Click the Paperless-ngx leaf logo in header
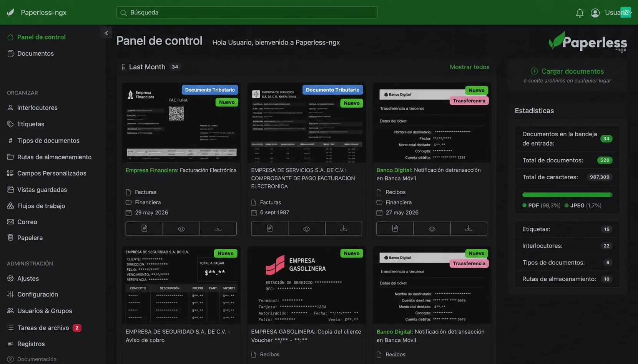The height and width of the screenshot is (364, 638). tap(11, 12)
